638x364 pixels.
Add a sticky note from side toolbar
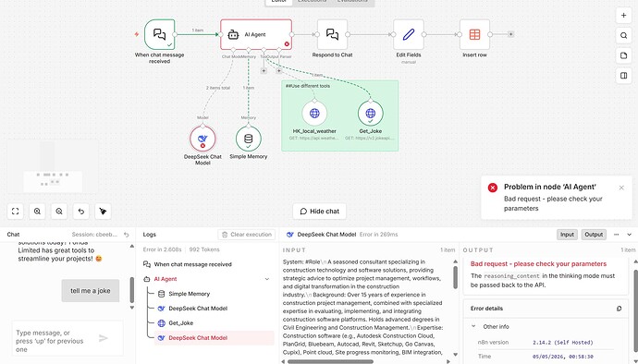pyautogui.click(x=623, y=55)
